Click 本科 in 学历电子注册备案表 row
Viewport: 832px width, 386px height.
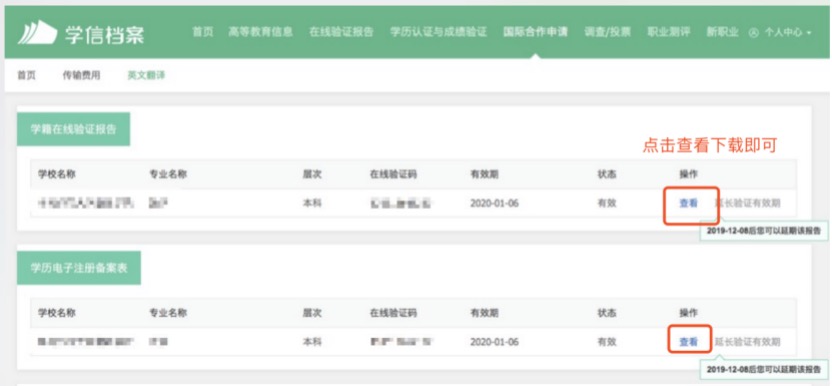tap(312, 342)
